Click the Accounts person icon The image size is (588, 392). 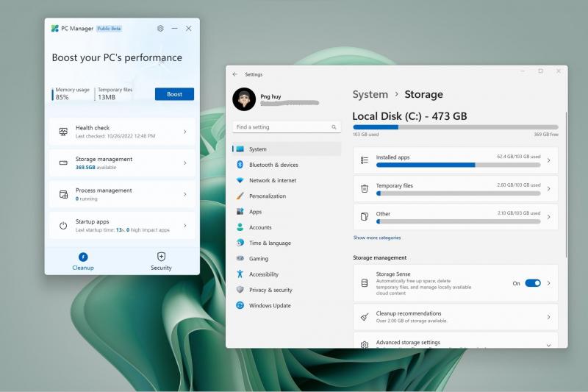pyautogui.click(x=240, y=227)
